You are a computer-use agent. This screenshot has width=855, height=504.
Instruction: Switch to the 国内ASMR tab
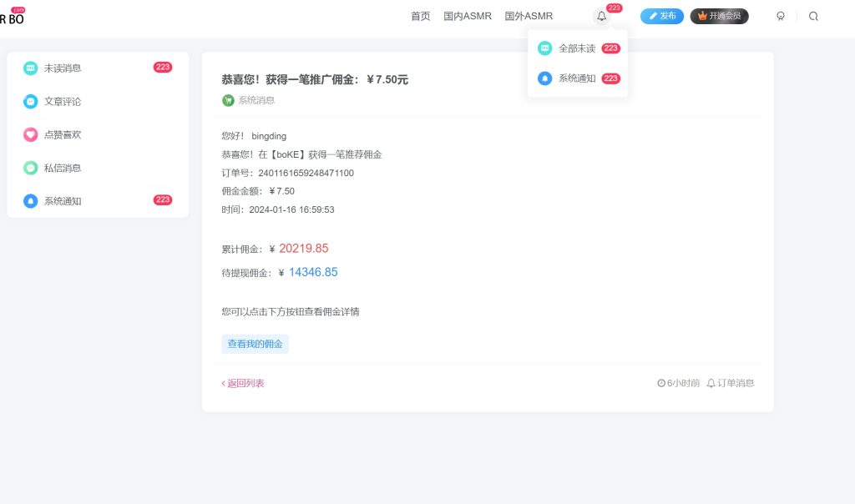pos(467,16)
